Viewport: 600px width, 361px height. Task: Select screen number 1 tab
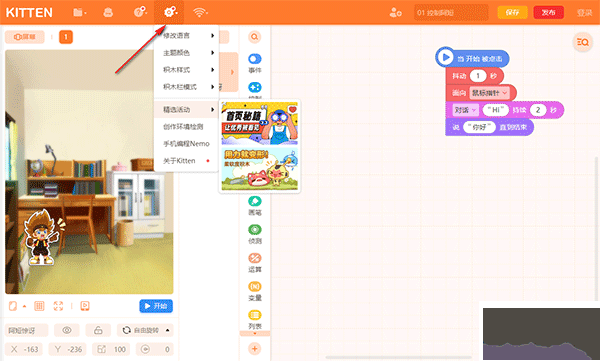pos(66,37)
